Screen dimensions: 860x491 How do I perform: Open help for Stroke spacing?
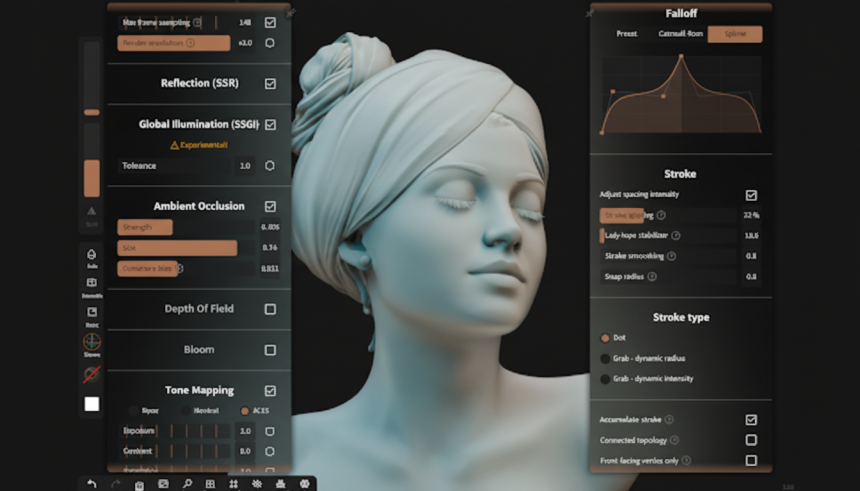(x=661, y=215)
